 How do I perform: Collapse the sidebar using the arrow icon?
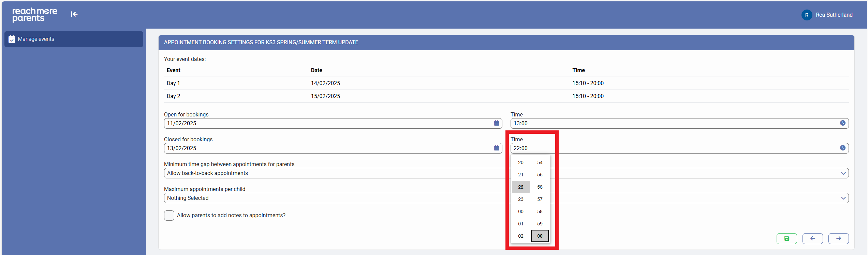(74, 14)
